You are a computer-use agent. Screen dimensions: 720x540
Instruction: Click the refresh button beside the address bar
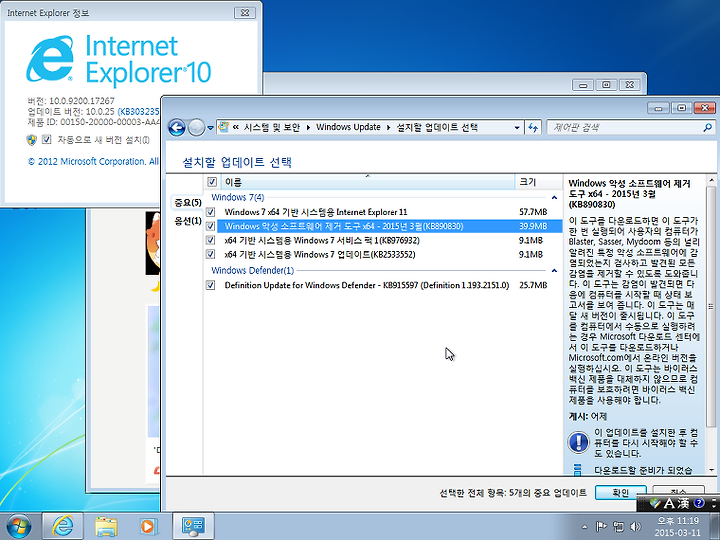point(533,128)
